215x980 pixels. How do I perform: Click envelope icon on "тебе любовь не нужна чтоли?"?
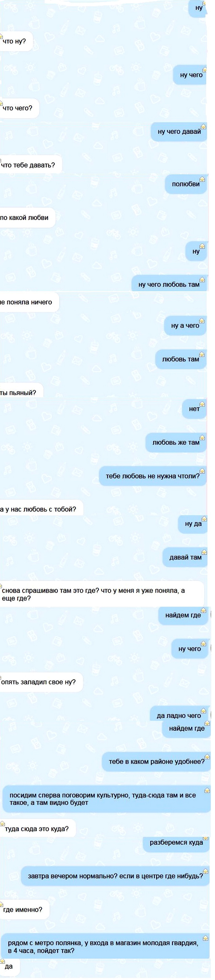coord(202,471)
